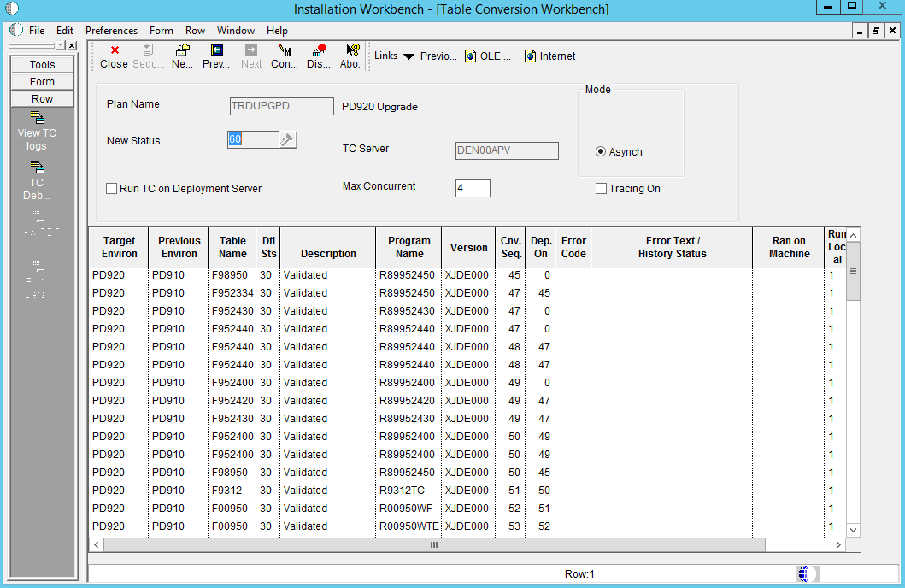Viewport: 905px width, 588px height.
Task: Open the Preferences menu
Action: tap(111, 31)
